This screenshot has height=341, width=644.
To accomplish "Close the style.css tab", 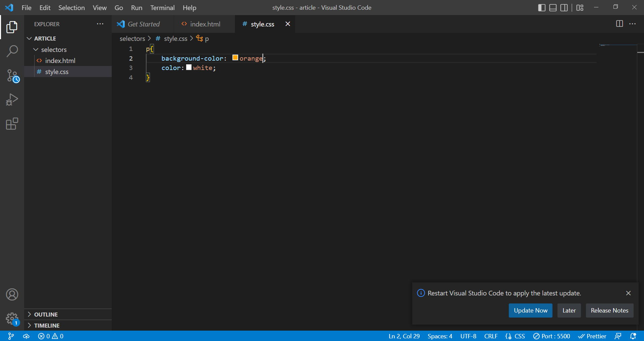I will [x=288, y=24].
